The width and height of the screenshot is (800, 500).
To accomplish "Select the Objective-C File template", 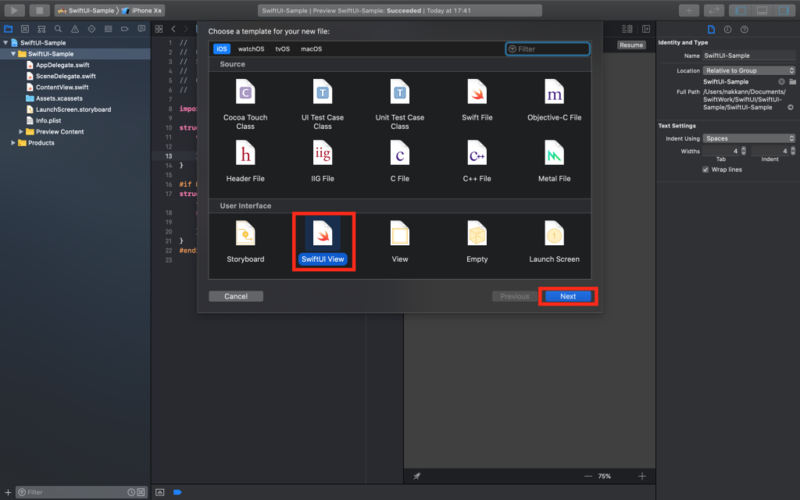I will pyautogui.click(x=554, y=101).
